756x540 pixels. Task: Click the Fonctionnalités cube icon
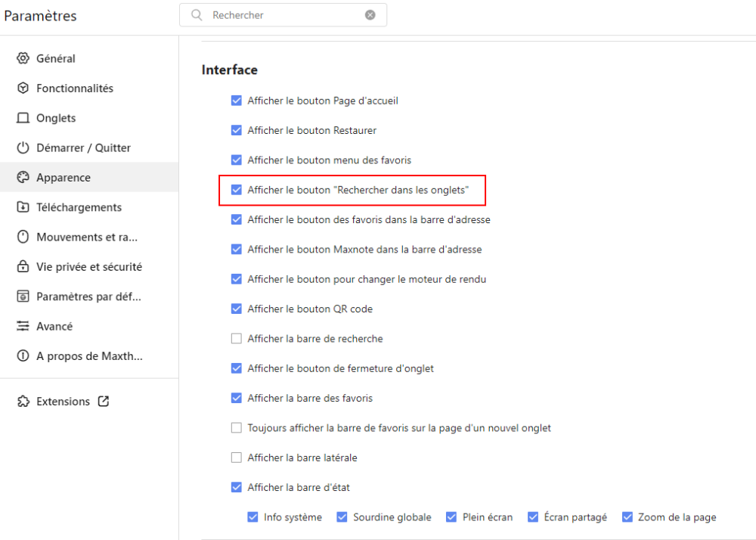[23, 88]
